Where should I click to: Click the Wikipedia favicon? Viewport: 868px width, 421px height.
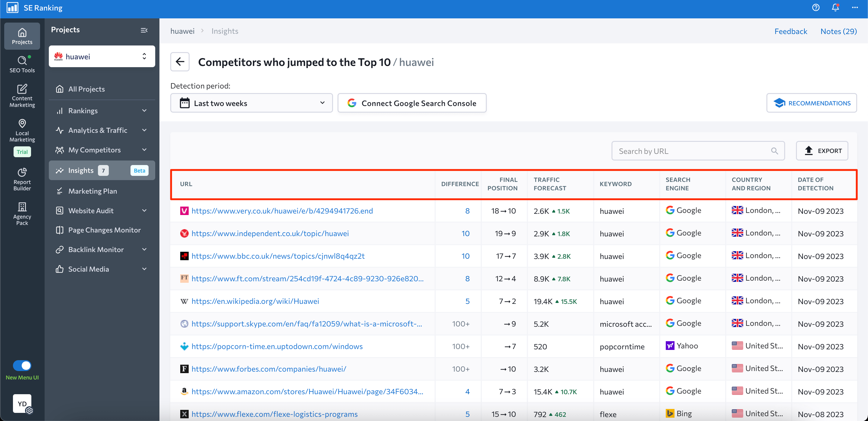pos(184,301)
